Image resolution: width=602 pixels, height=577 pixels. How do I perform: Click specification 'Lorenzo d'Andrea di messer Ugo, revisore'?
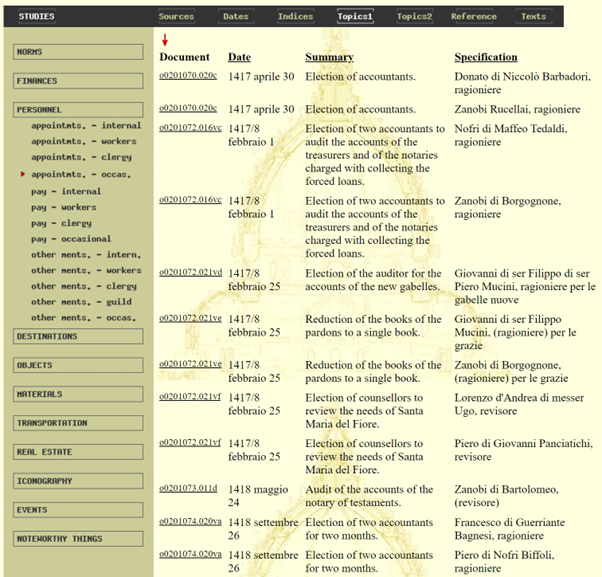pos(519,404)
